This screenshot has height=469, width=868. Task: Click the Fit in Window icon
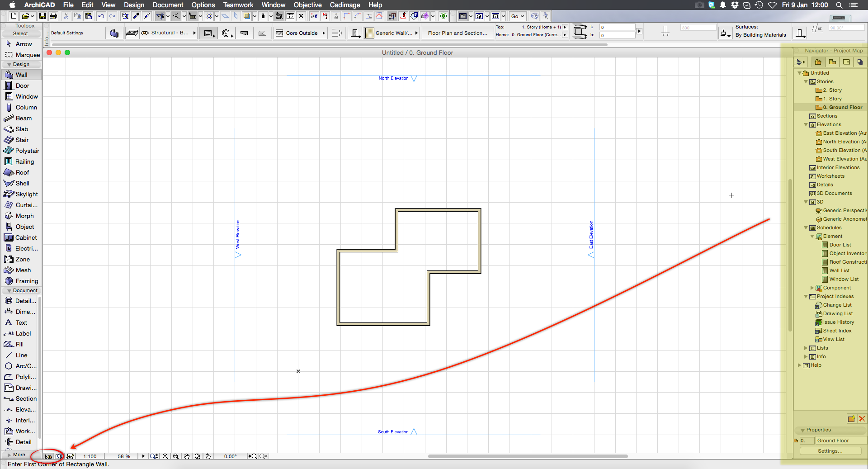coord(198,456)
